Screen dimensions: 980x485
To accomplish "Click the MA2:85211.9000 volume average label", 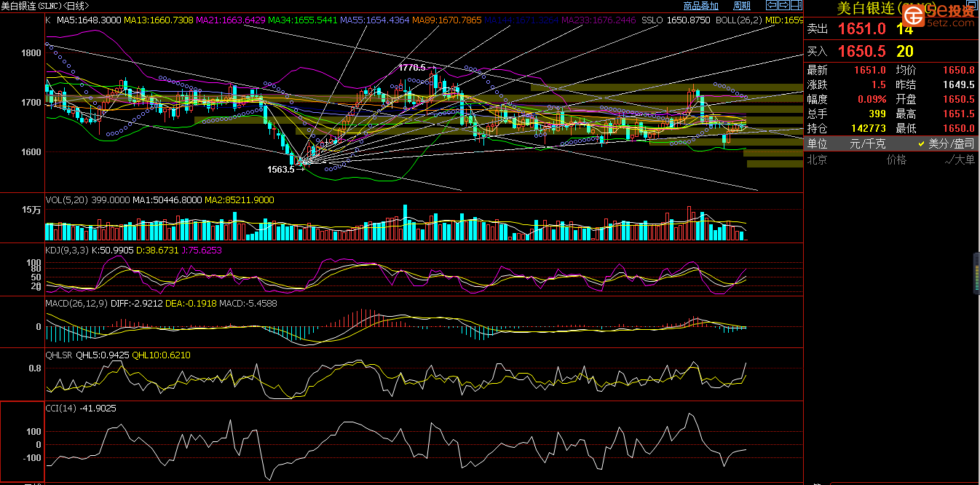I will pos(239,200).
